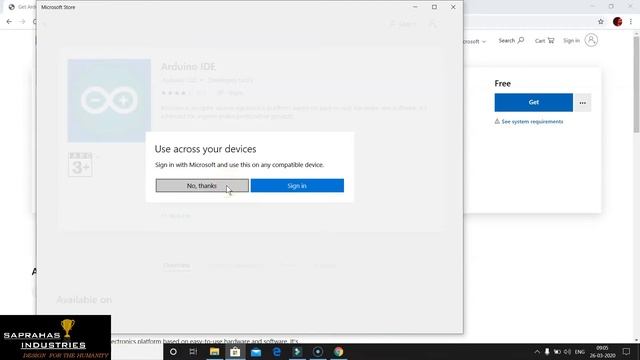This screenshot has height=360, width=640.
Task: Open See system requirements link
Action: click(532, 122)
